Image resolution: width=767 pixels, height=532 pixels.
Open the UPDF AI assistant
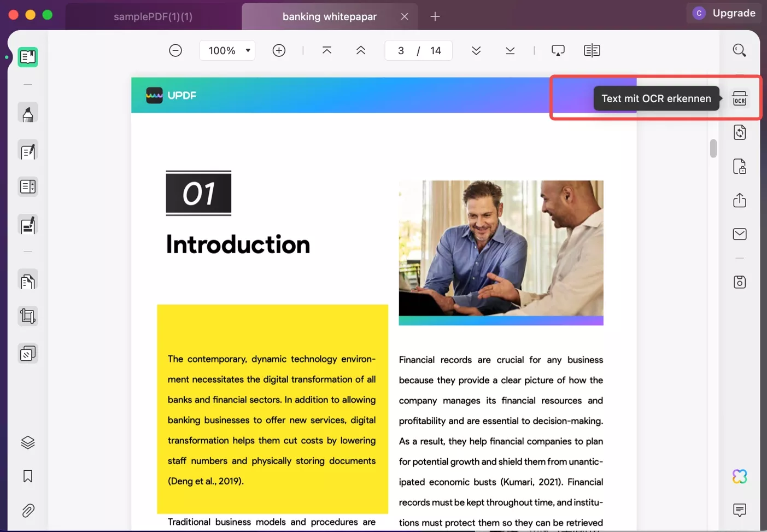pyautogui.click(x=740, y=476)
